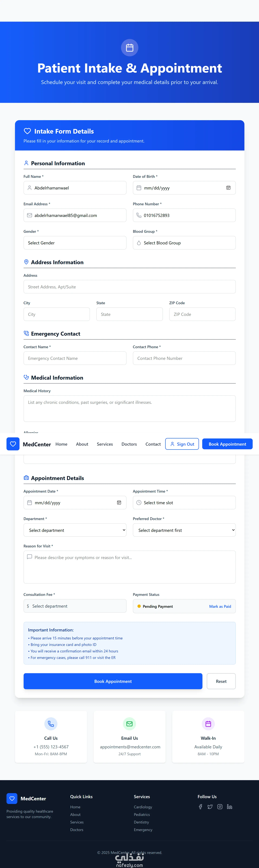259x868 pixels.
Task: Click the Walk-In calendar icon
Action: tap(208, 723)
